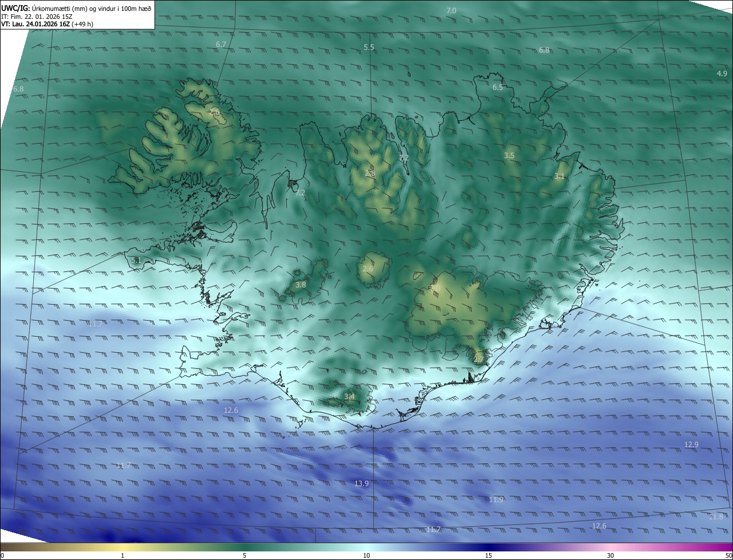733x560 pixels.
Task: Pick the 4.9 value on the map
Action: tap(722, 73)
